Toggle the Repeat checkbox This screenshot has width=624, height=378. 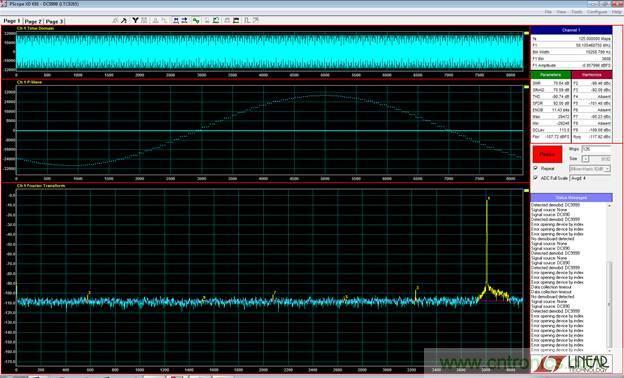(536, 168)
